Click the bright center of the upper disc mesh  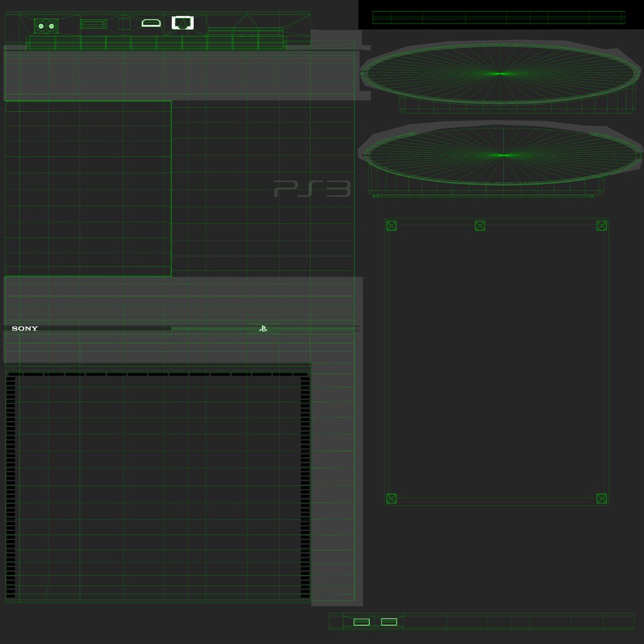tap(500, 74)
